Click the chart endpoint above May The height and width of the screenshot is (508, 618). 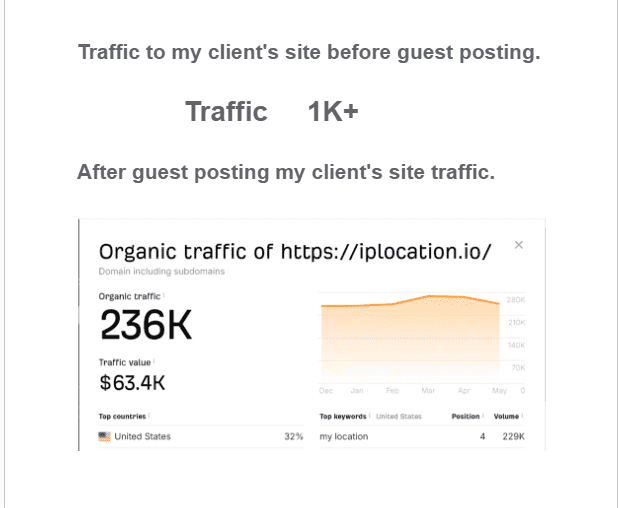point(499,303)
